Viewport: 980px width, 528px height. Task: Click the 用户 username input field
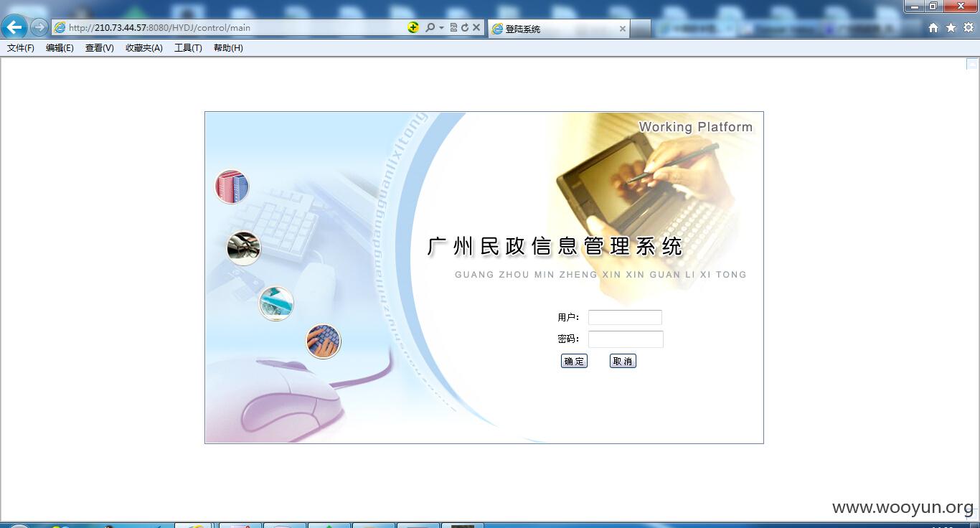tap(625, 317)
